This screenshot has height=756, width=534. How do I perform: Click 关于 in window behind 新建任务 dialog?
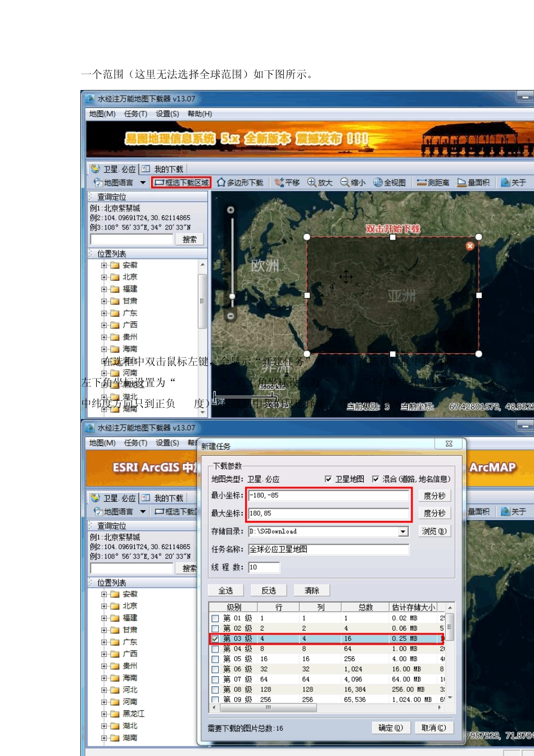514,512
